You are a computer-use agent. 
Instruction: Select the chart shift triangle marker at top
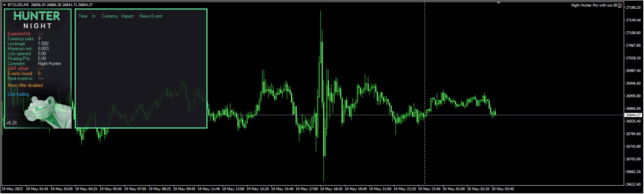point(499,3)
